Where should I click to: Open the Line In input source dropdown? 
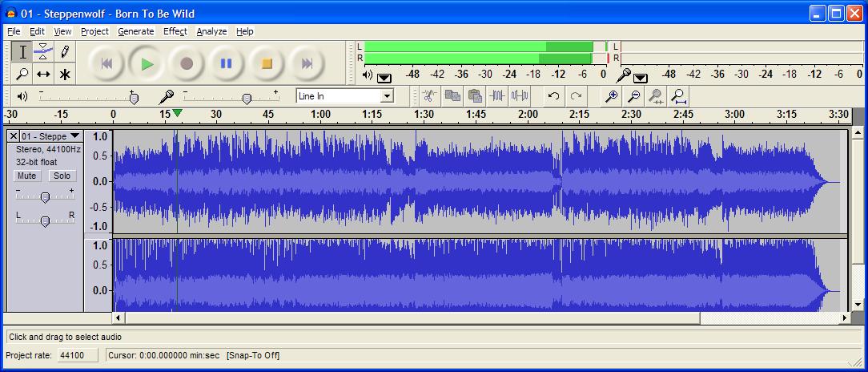pos(388,96)
